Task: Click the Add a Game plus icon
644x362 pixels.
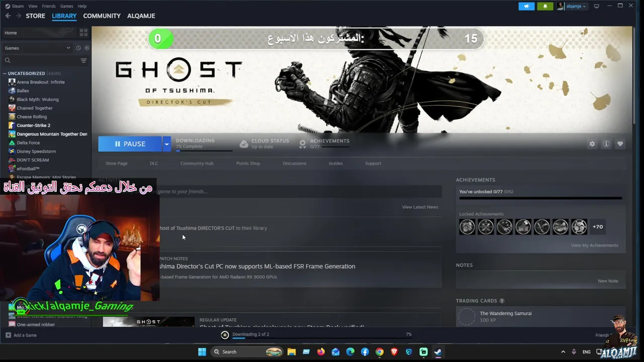Action: (8, 335)
